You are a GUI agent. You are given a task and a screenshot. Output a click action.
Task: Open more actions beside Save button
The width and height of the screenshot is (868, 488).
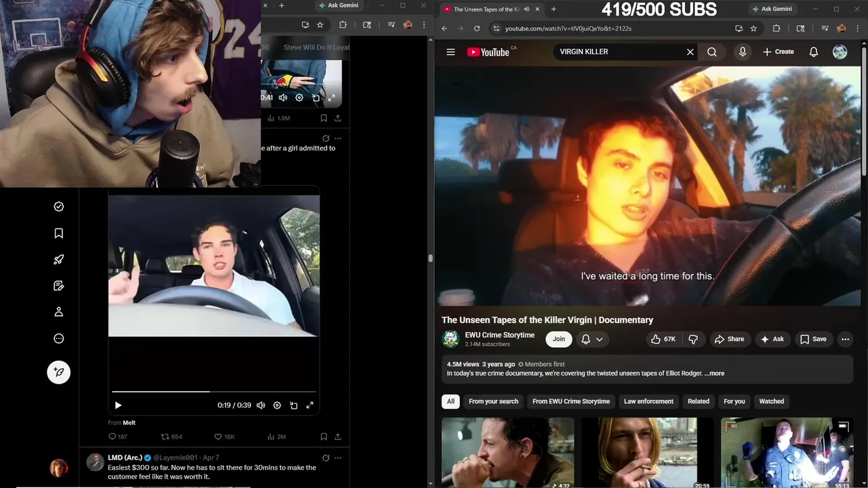tap(845, 339)
